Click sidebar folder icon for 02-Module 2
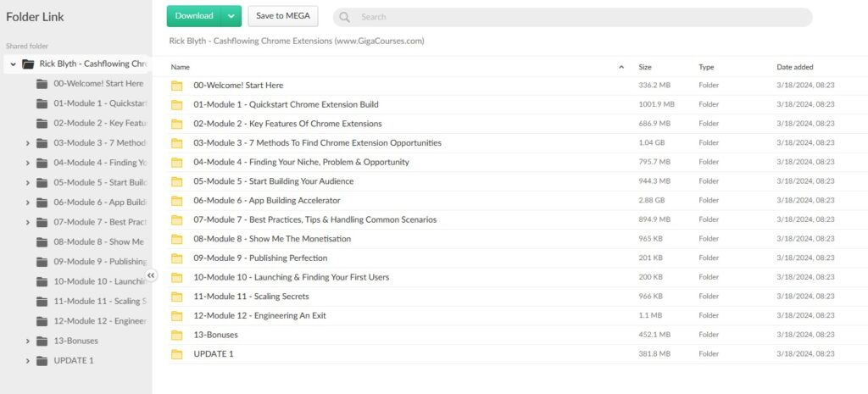868x394 pixels. (42, 124)
